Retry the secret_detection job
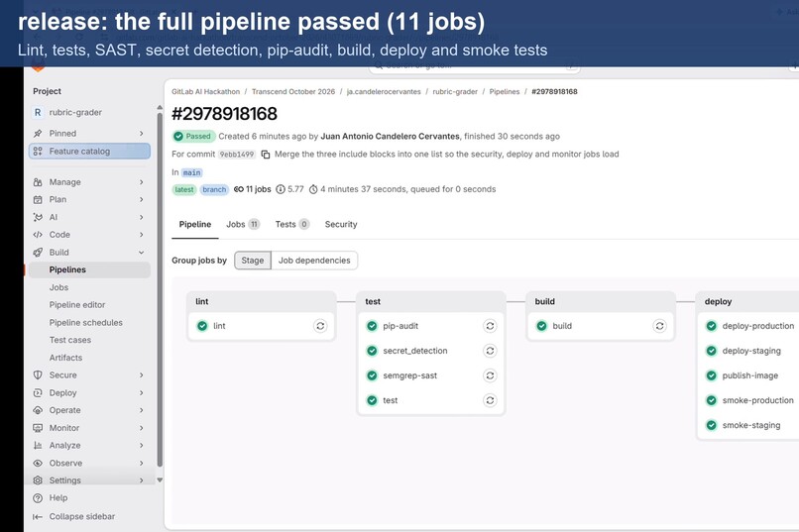Screen dimensions: 799x532 click(x=490, y=351)
